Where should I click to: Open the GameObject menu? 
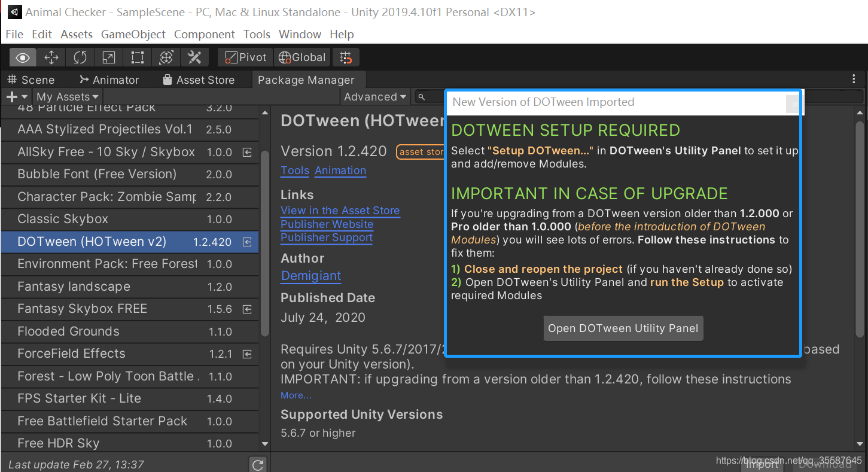click(133, 34)
